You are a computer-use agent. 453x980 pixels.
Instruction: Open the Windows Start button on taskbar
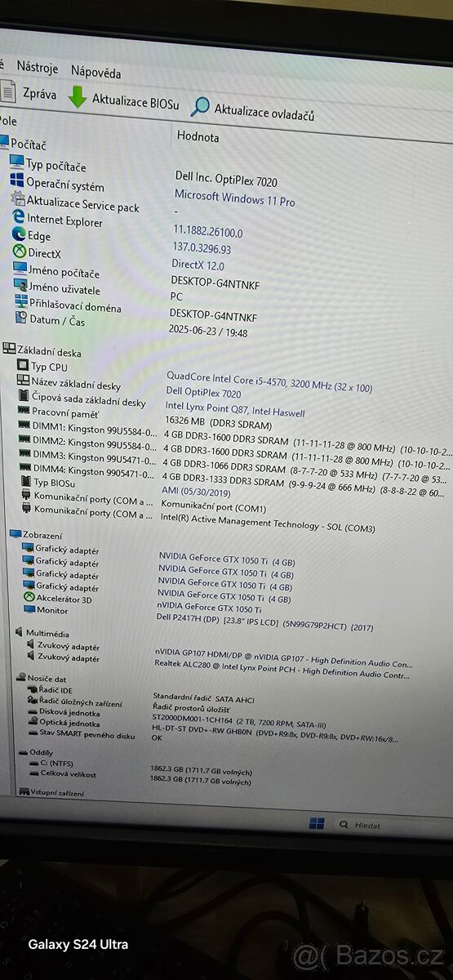pos(317,822)
